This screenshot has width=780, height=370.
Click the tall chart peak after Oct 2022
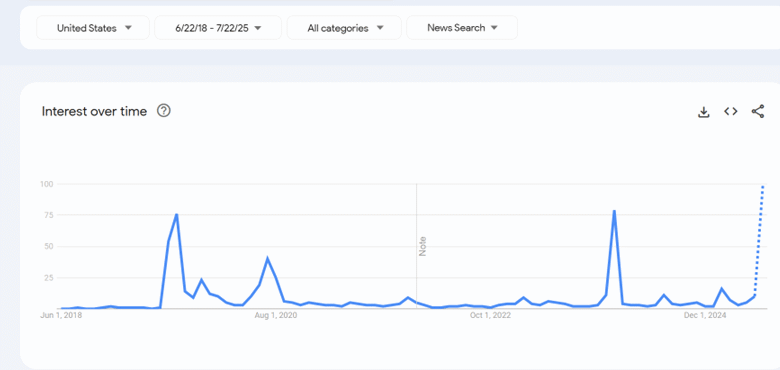(x=614, y=211)
